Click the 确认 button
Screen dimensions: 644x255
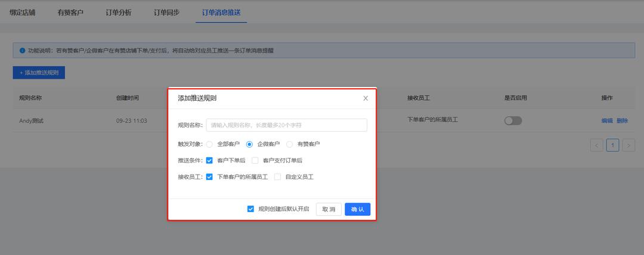[x=358, y=209]
